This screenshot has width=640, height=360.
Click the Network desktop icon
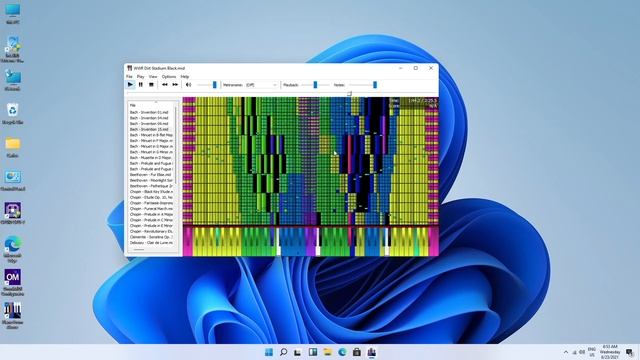point(13,80)
